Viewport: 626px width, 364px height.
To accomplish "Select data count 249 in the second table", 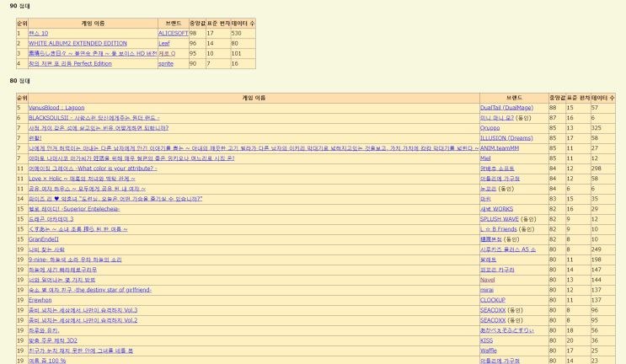I will pos(597,249).
